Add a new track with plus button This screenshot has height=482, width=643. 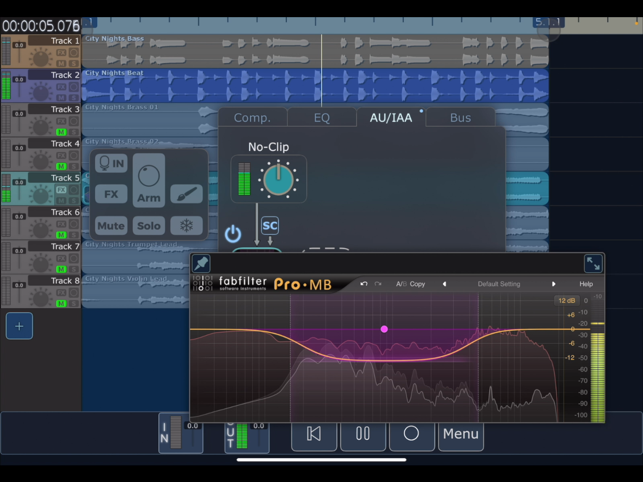[x=19, y=326]
